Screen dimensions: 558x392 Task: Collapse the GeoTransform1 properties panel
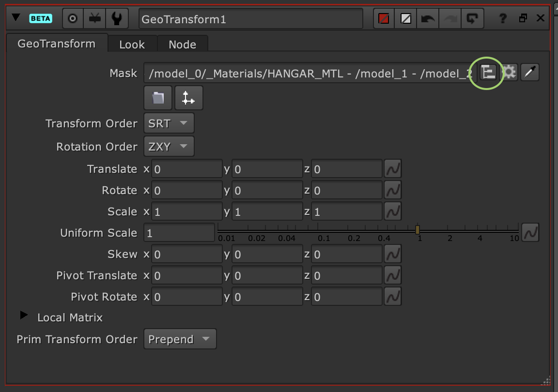[x=16, y=18]
